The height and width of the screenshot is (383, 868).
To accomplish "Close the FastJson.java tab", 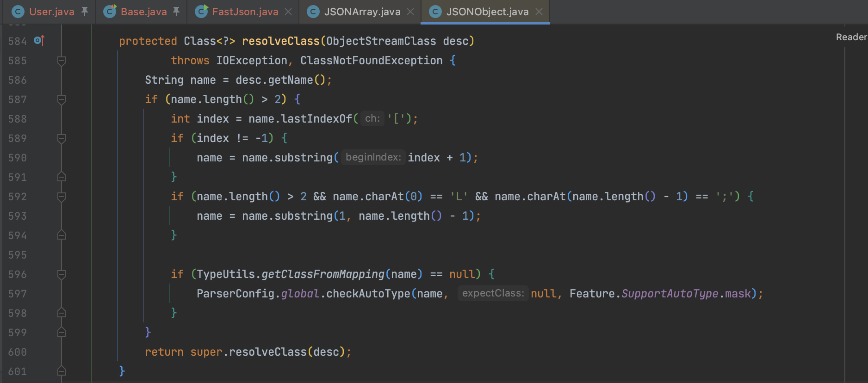I will (x=288, y=12).
